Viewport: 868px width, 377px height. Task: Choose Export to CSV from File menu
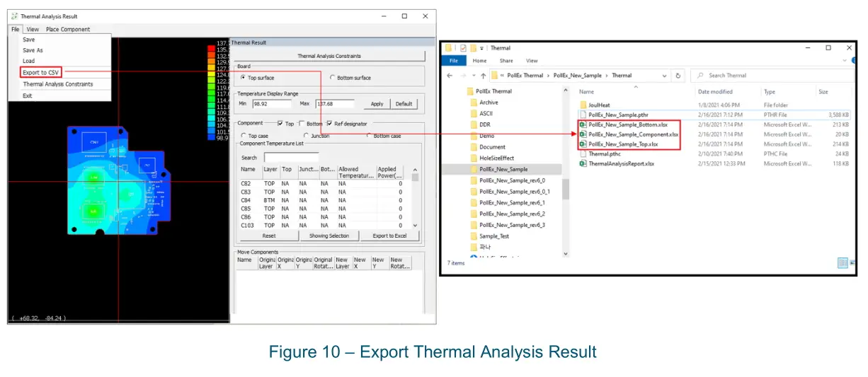[x=40, y=72]
